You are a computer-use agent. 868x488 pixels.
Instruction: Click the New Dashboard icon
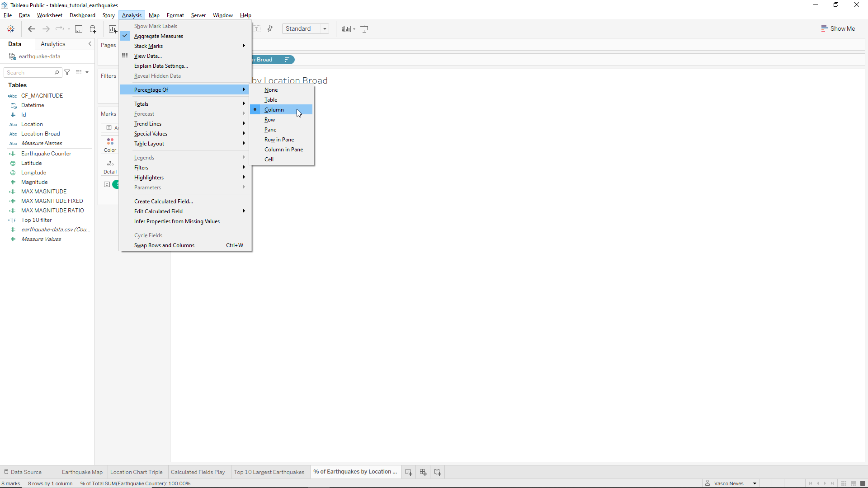(423, 472)
